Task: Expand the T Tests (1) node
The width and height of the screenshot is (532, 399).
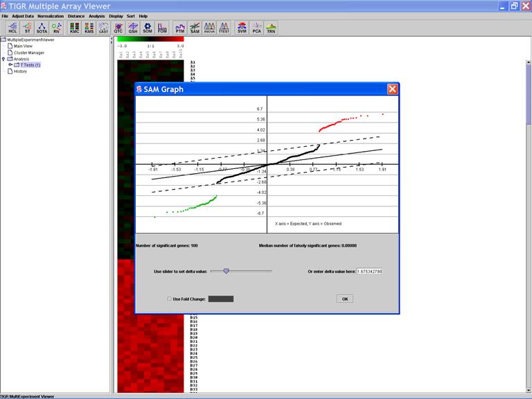Action: 10,65
